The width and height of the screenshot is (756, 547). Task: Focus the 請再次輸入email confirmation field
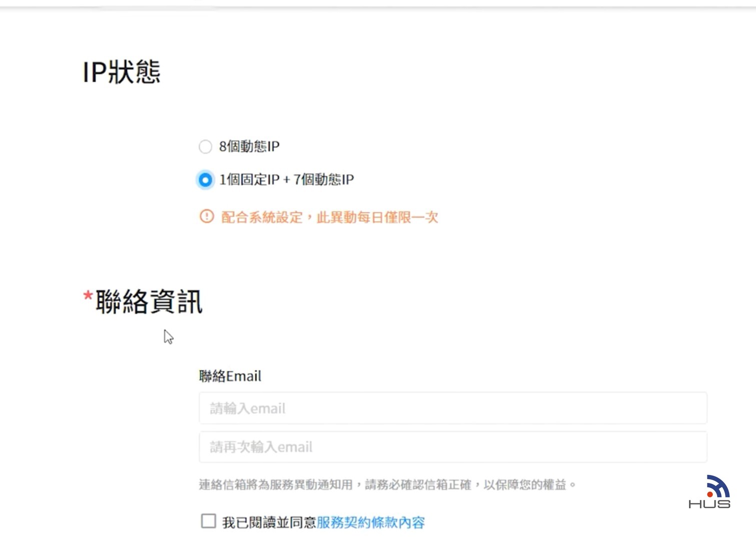point(453,447)
